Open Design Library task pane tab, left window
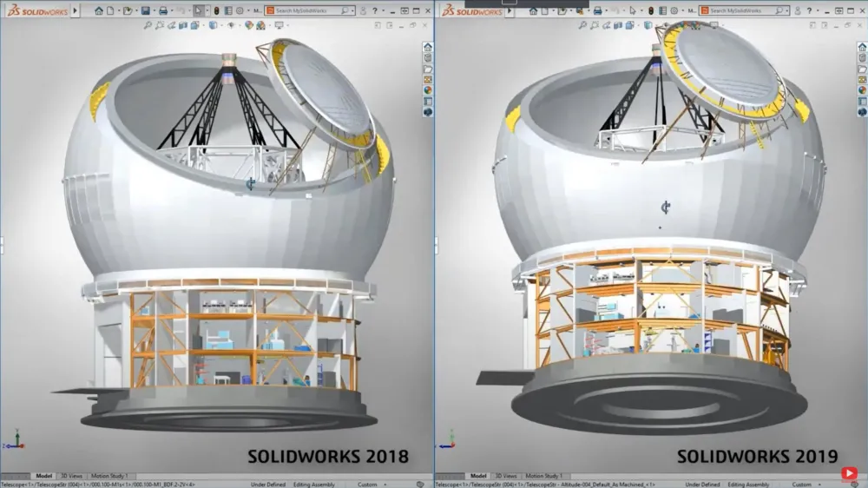The image size is (868, 488). [428, 57]
